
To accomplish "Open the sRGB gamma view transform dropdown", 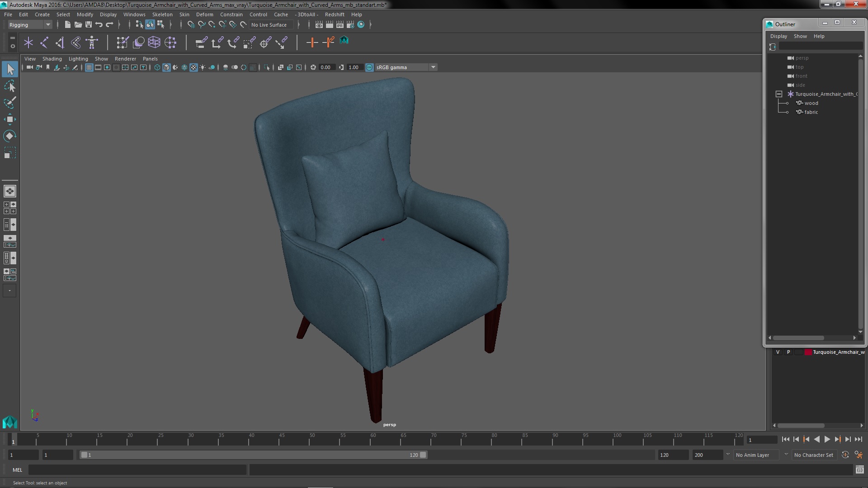I will pyautogui.click(x=406, y=67).
